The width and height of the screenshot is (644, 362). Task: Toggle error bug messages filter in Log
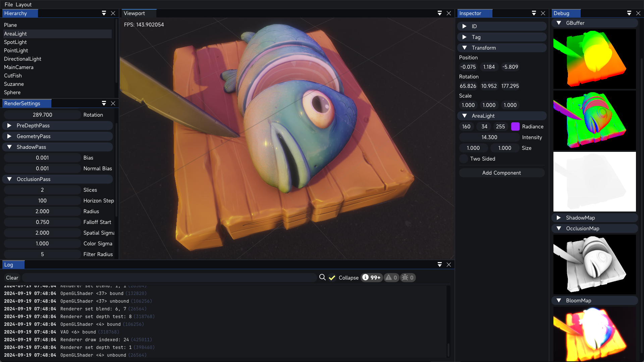(408, 278)
